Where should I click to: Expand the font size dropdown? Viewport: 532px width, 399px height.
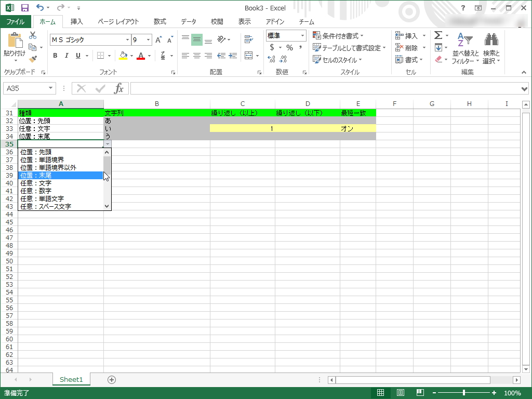pos(147,39)
